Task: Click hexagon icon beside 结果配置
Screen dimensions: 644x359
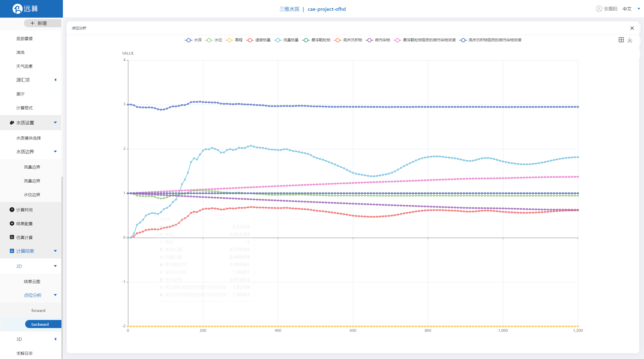Action: pos(12,223)
